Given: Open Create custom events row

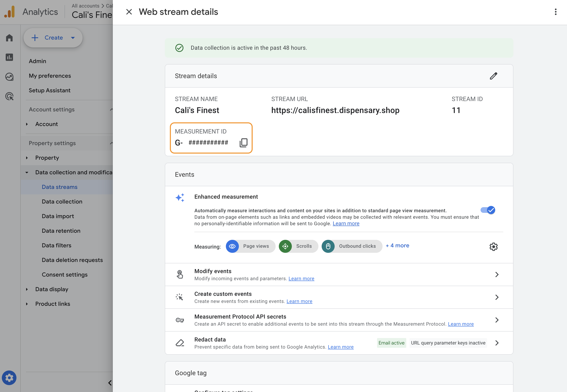Looking at the screenshot, I should (339, 297).
